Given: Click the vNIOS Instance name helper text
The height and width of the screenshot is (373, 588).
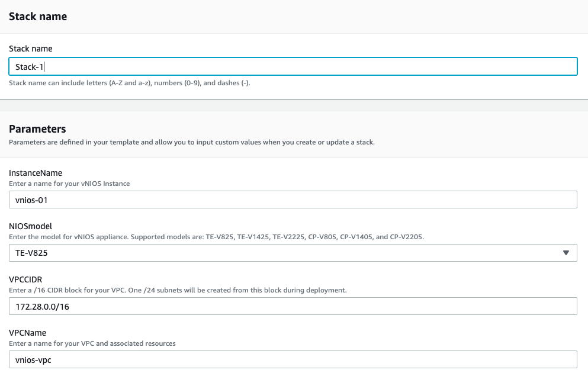Looking at the screenshot, I should pos(69,184).
